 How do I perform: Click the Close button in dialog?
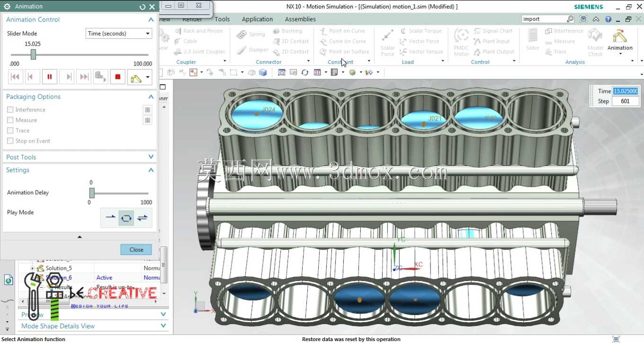point(136,250)
